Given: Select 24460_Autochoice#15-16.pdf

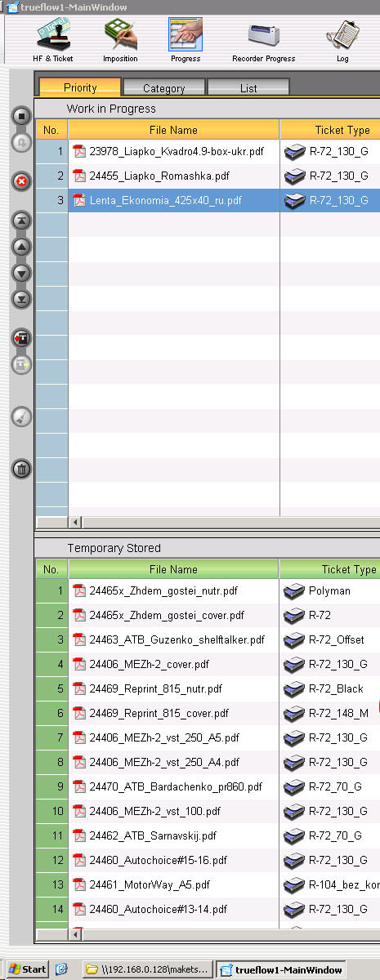Looking at the screenshot, I should (159, 860).
